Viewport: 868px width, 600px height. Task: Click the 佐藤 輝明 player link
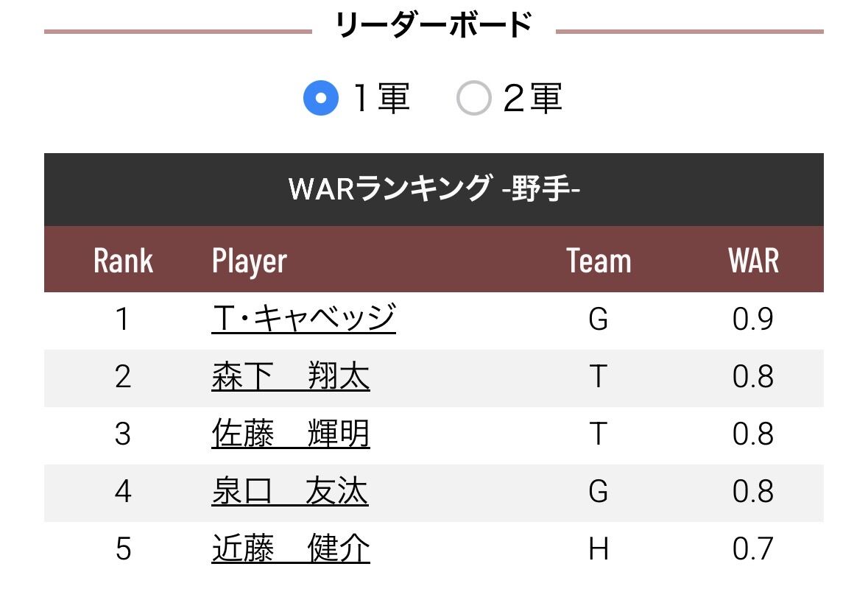(290, 434)
